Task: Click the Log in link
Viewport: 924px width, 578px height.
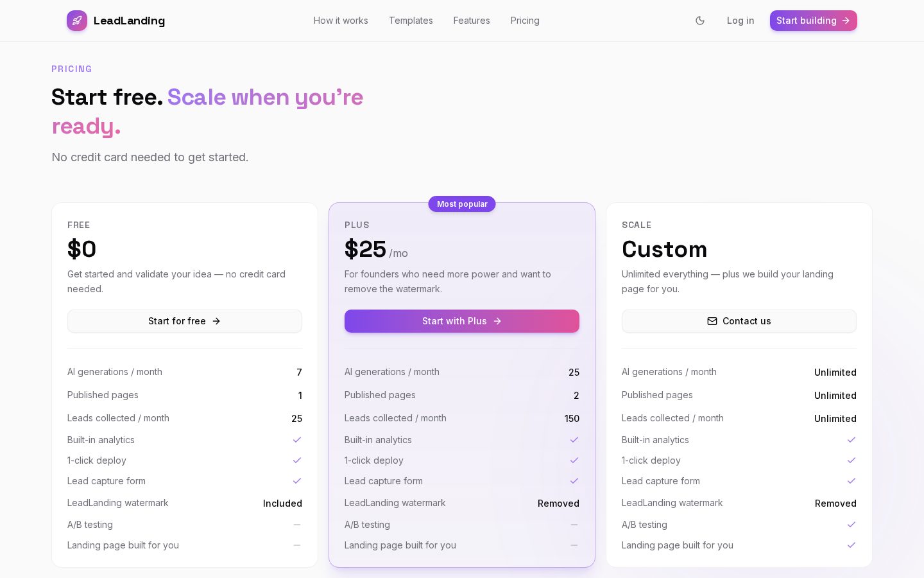Action: coord(740,21)
